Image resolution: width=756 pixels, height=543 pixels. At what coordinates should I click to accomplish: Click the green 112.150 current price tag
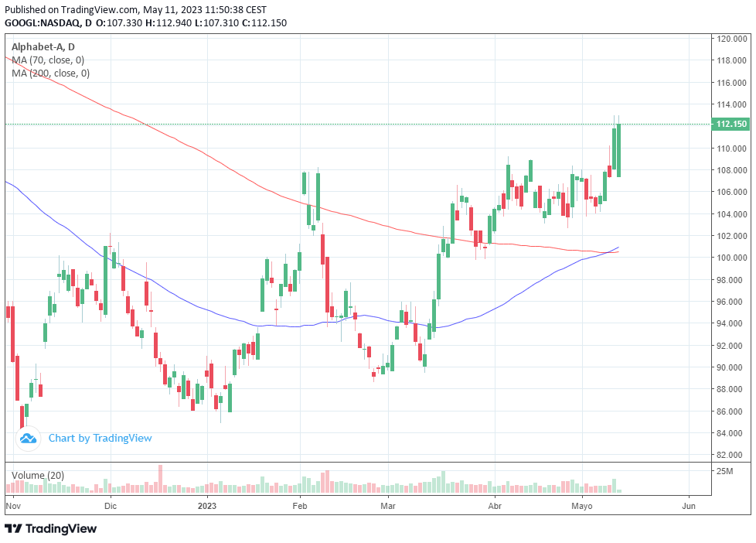click(x=731, y=124)
